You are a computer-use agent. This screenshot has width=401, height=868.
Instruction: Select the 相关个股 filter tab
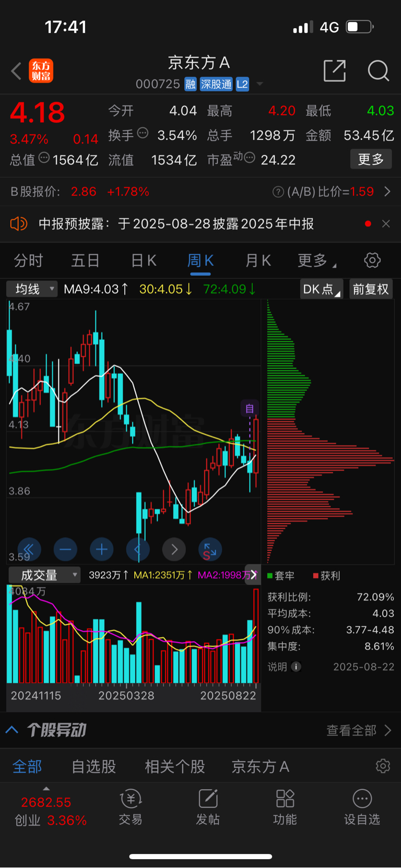(x=175, y=766)
